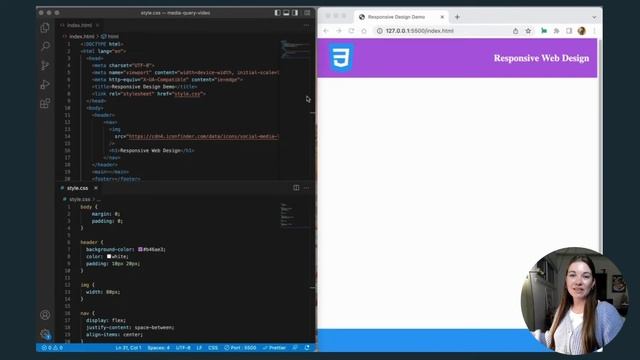
Task: Click the Responsive Web Design heading
Action: point(541,58)
